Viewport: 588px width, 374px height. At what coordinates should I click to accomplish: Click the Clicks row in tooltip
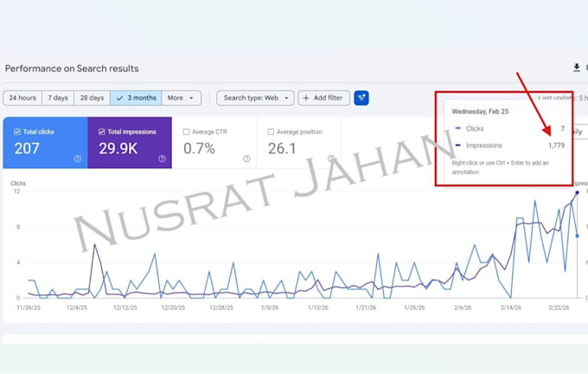point(509,129)
